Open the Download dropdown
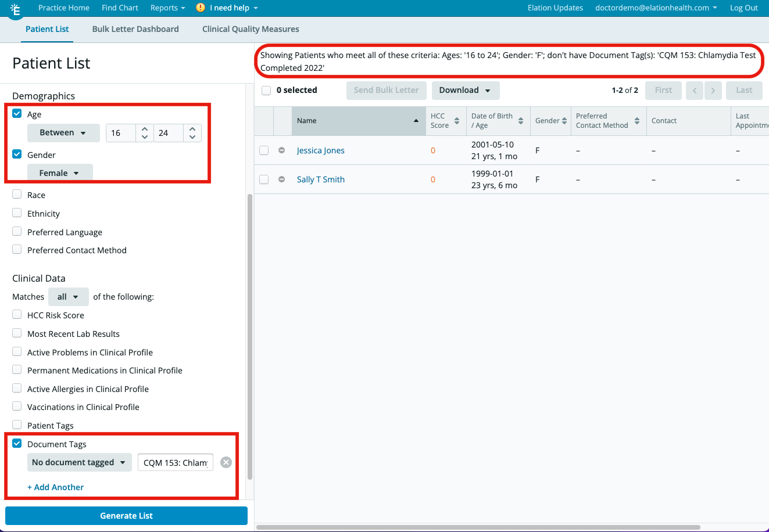This screenshot has height=532, width=769. (x=466, y=90)
